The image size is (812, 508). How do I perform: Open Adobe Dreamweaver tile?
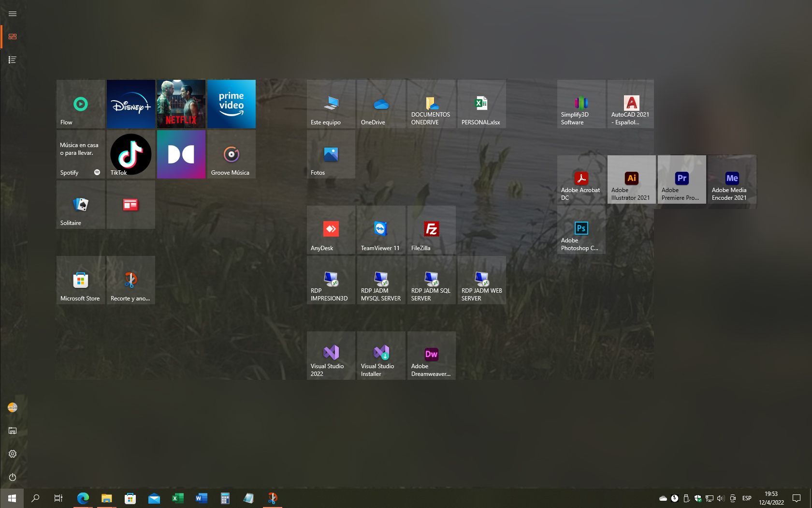(431, 356)
